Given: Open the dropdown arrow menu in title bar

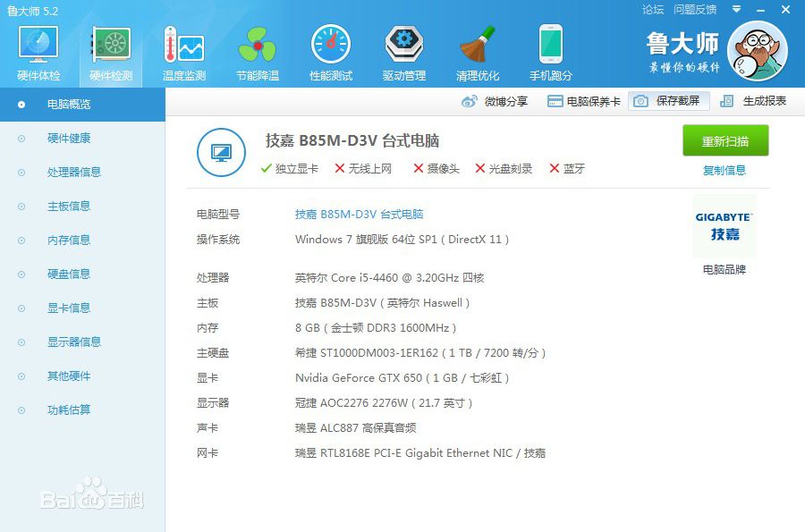Looking at the screenshot, I should coord(736,9).
